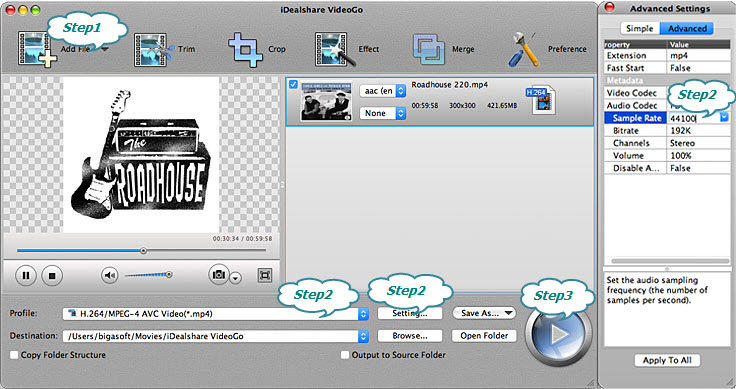Viewport: 736px width, 389px height.
Task: Click the mp4 extension value
Action: pyautogui.click(x=679, y=55)
